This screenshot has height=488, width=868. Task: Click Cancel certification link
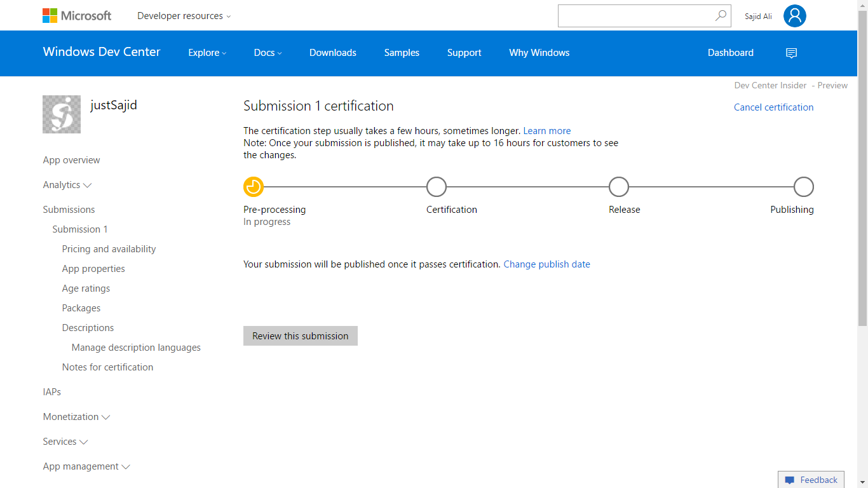pos(773,107)
